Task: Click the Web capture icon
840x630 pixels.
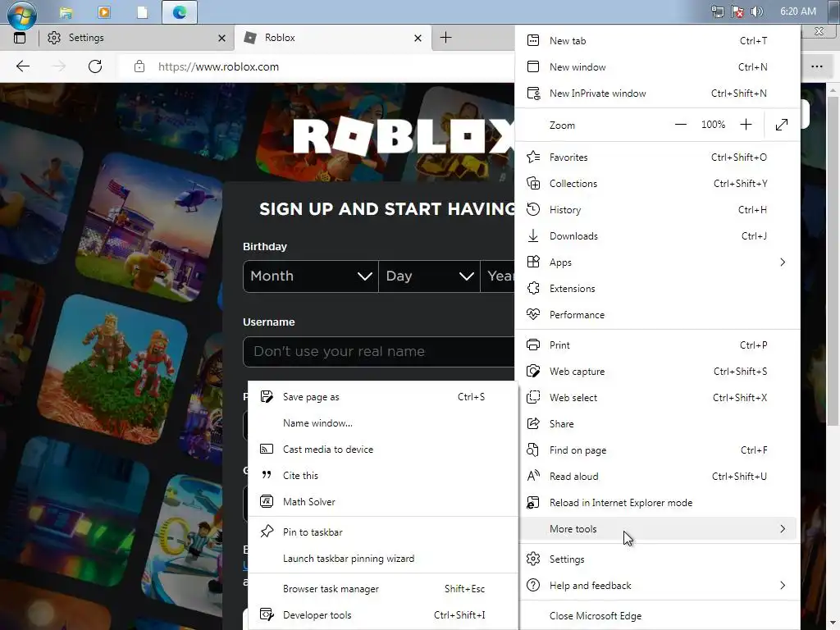Action: coord(533,372)
